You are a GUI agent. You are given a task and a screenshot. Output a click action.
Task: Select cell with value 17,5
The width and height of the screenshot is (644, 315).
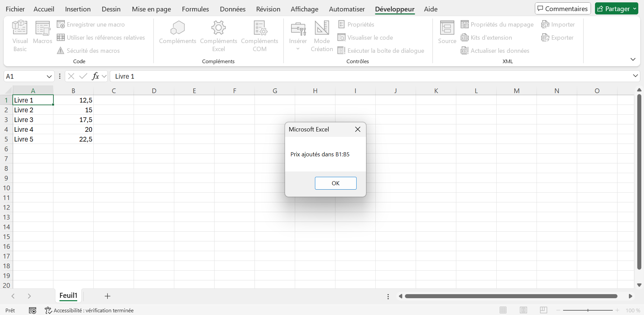point(73,120)
